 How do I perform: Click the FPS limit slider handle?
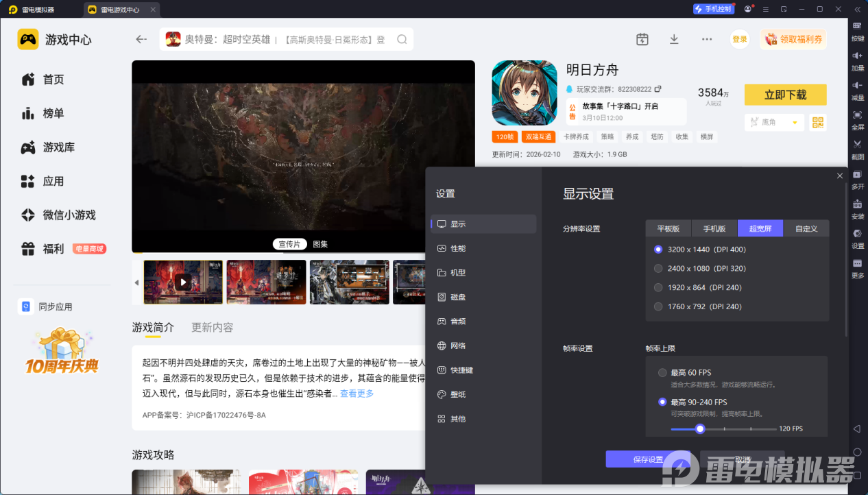700,428
